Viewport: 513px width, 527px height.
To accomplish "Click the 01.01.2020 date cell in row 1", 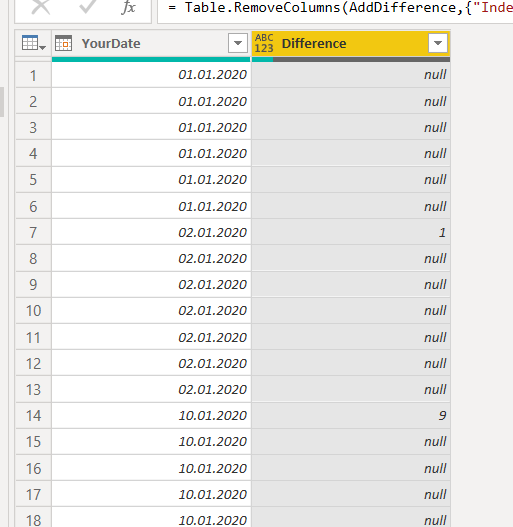I will [x=151, y=75].
